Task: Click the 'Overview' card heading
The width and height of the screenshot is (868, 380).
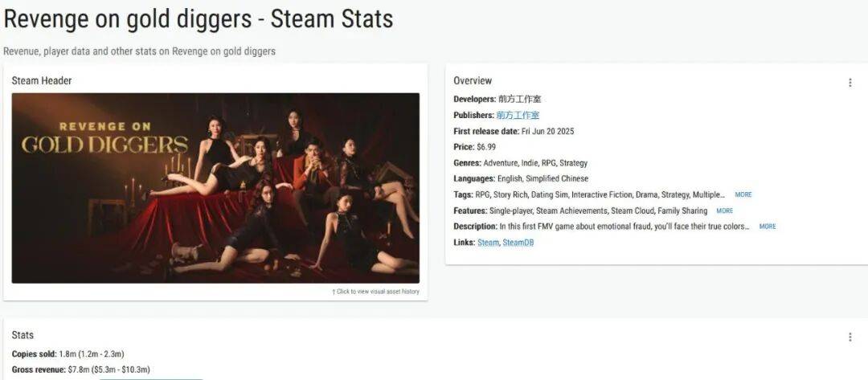Action: (x=473, y=81)
